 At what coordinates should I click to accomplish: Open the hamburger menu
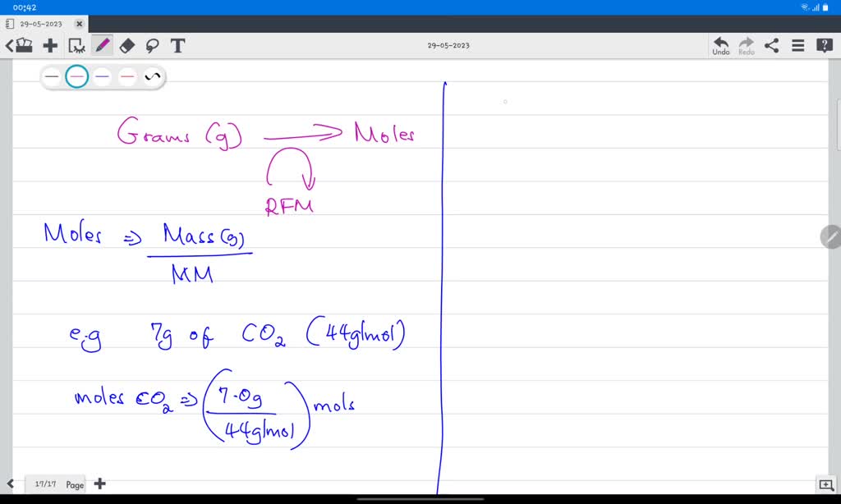[797, 46]
